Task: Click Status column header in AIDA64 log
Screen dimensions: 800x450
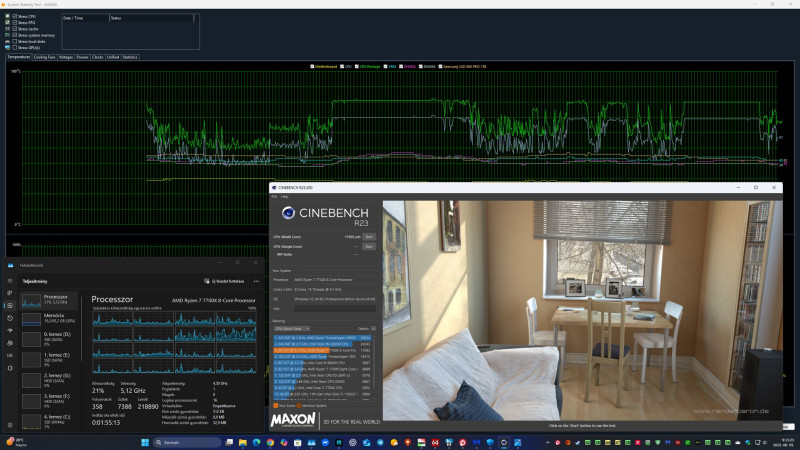Action: tap(152, 18)
